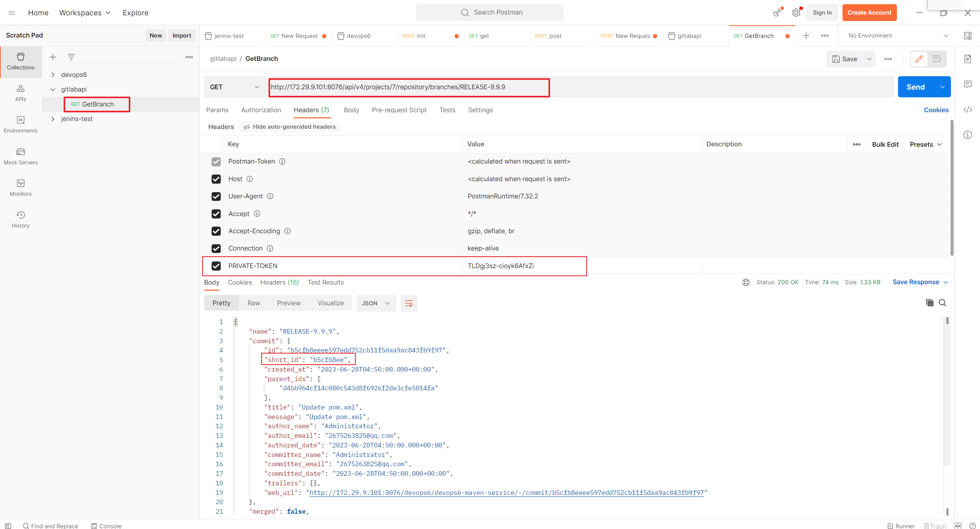This screenshot has height=529, width=980.
Task: Click the Cookies link
Action: coord(936,110)
